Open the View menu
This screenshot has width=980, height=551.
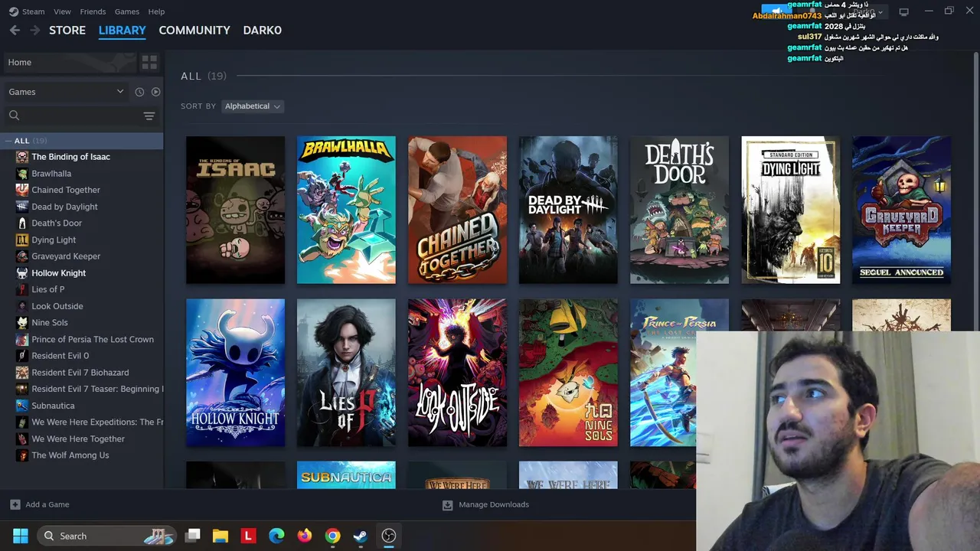[62, 11]
